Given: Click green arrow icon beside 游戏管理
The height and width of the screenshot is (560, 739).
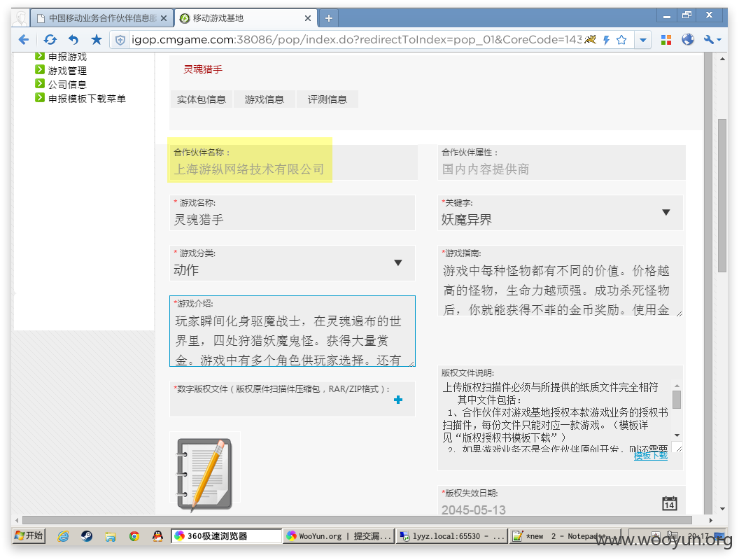Looking at the screenshot, I should 40,70.
